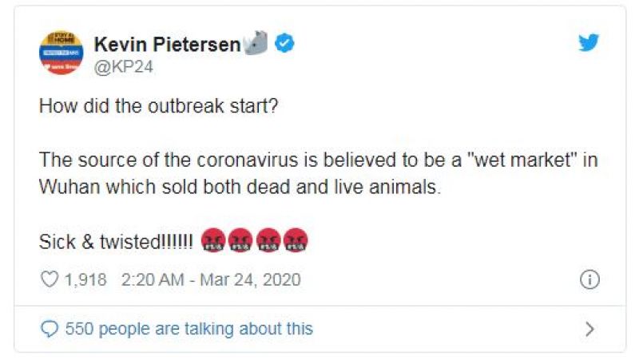Open Kevin Pietersen's profile picture
639x364 pixels.
tap(61, 53)
